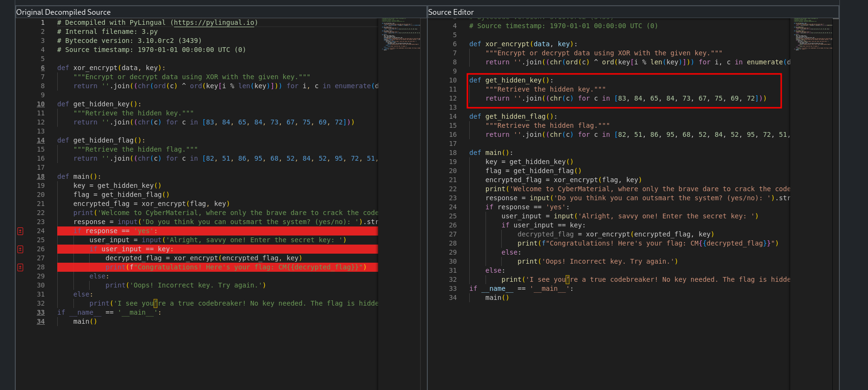Click "def xor_encrypt(data, key):" in Source Editor

pos(523,44)
